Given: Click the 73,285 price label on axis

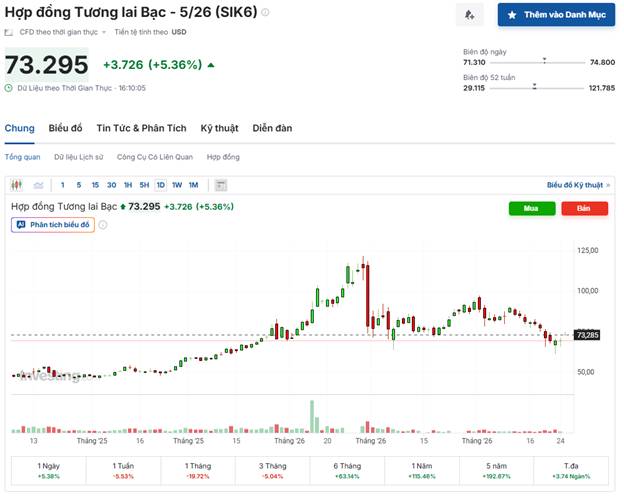Looking at the screenshot, I should click(587, 335).
